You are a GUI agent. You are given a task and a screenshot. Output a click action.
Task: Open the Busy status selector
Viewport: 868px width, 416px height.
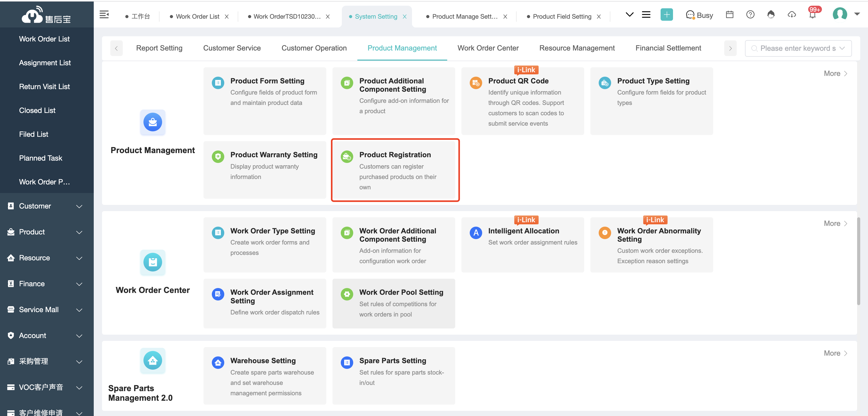coord(699,15)
